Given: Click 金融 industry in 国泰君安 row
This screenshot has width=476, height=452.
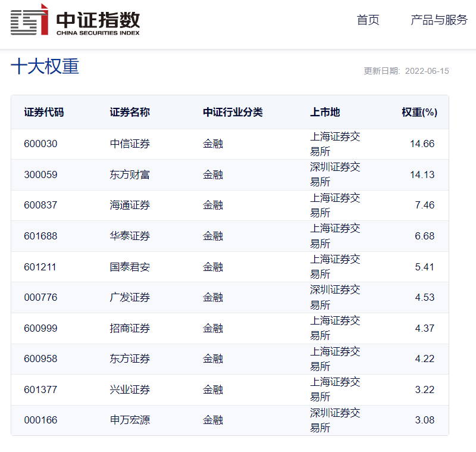Looking at the screenshot, I should click(213, 267).
